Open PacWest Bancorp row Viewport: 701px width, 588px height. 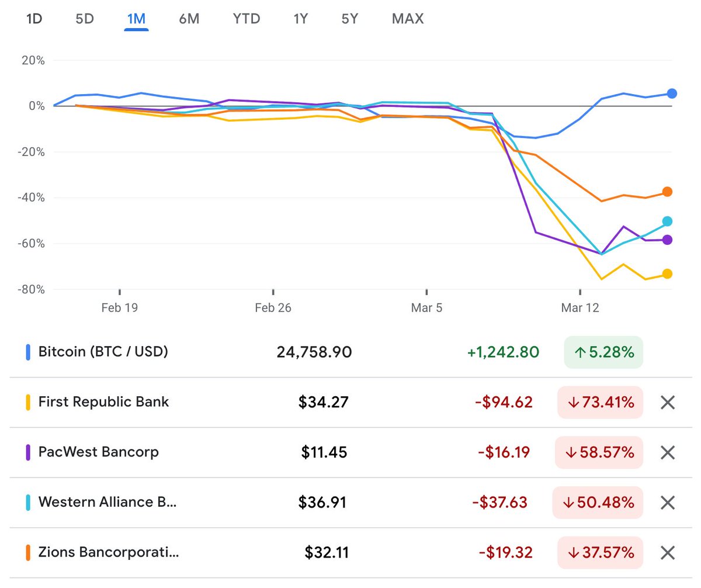coord(350,452)
